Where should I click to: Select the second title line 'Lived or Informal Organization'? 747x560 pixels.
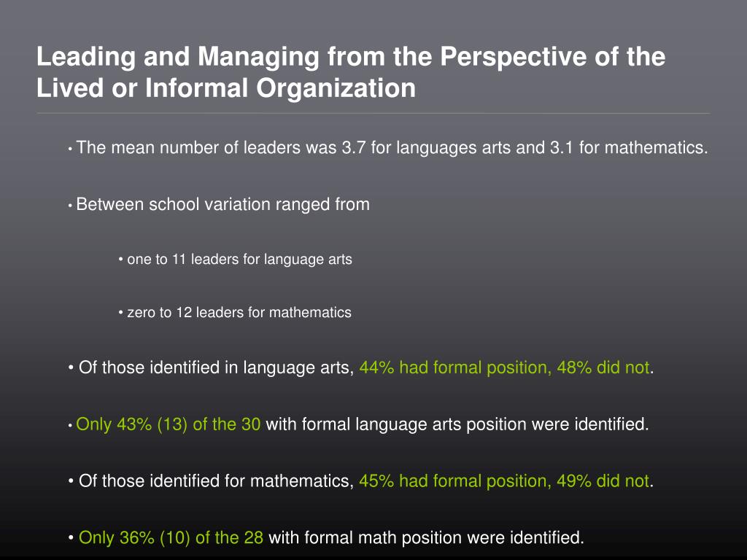(x=226, y=88)
